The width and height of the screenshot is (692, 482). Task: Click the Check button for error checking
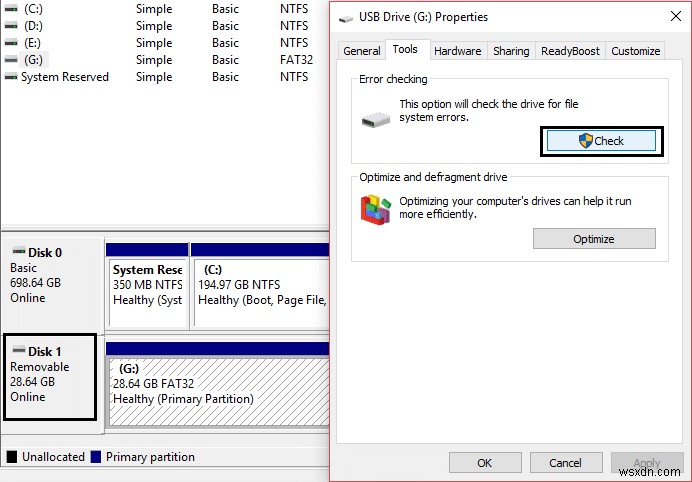(601, 141)
